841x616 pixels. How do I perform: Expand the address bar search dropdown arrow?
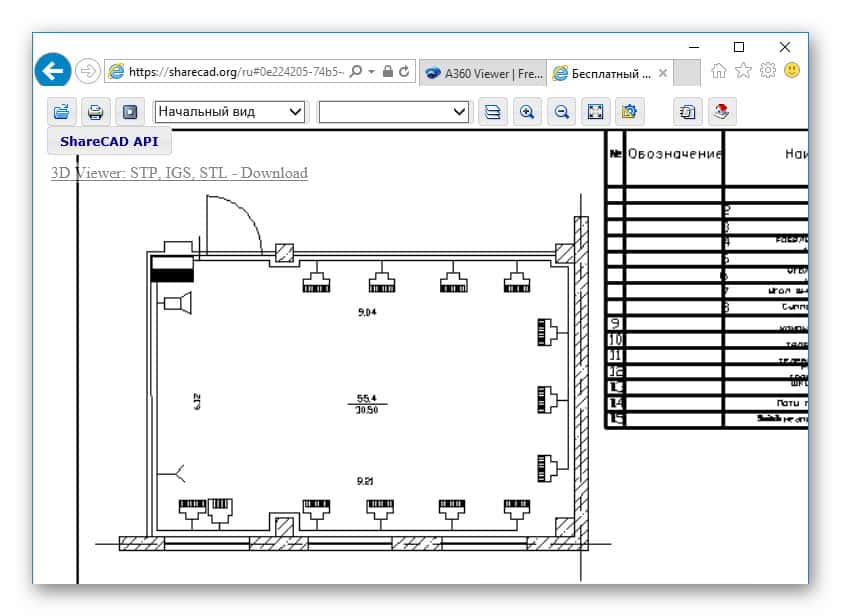tap(371, 72)
